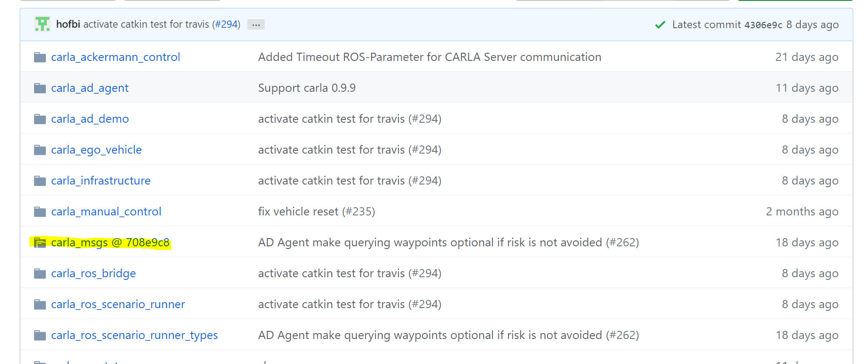Open 'Support carla 0.9.9' commit message
868x364 pixels.
click(x=307, y=88)
